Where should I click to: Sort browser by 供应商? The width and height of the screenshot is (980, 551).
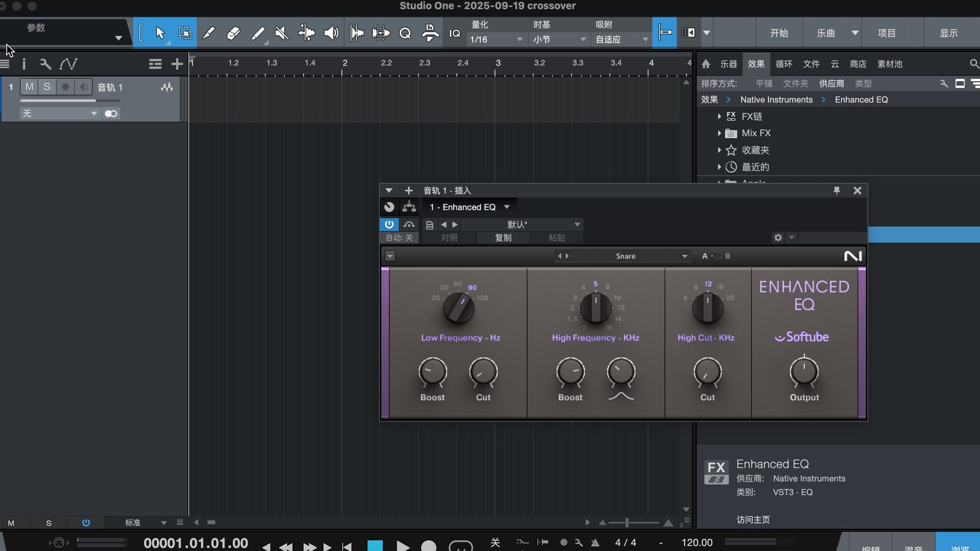point(831,83)
